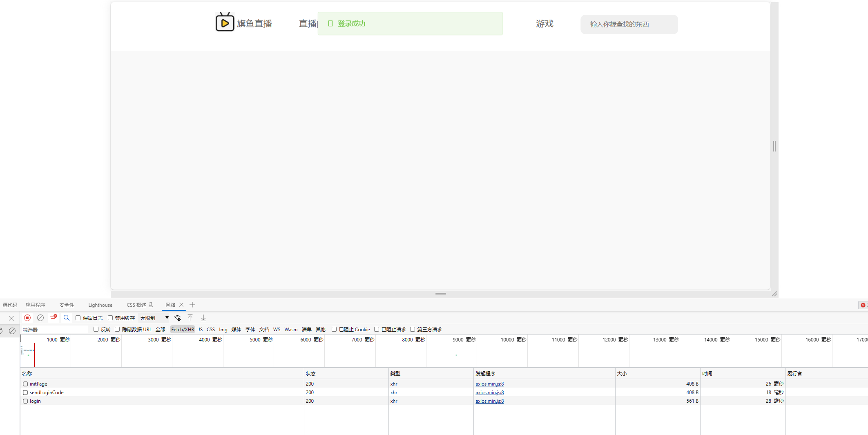Screen dimensions: 868x435
Task: Clear the network log with the circle-slash icon
Action: (40, 318)
